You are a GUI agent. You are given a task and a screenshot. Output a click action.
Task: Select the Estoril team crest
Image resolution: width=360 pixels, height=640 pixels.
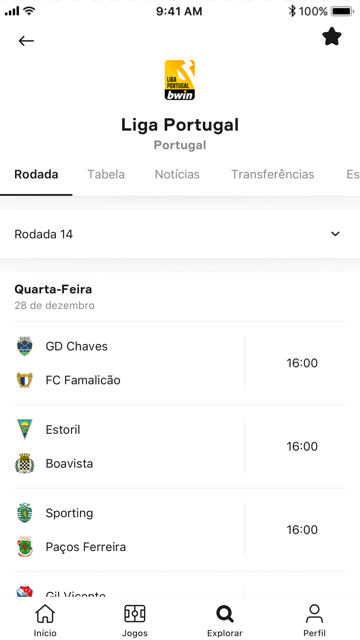coord(24,429)
